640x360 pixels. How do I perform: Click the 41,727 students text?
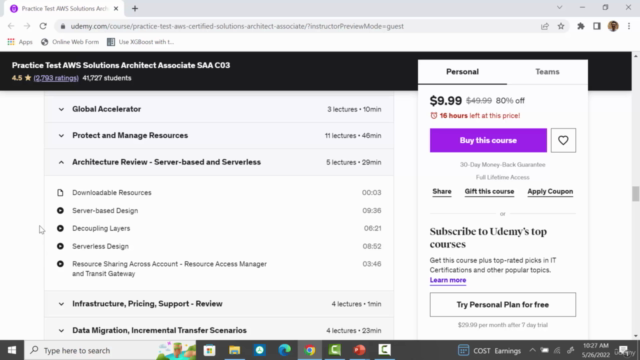coord(107,78)
